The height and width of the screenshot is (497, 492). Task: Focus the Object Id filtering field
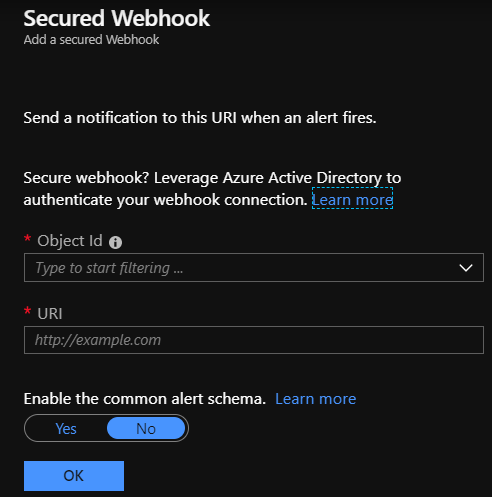click(x=254, y=268)
